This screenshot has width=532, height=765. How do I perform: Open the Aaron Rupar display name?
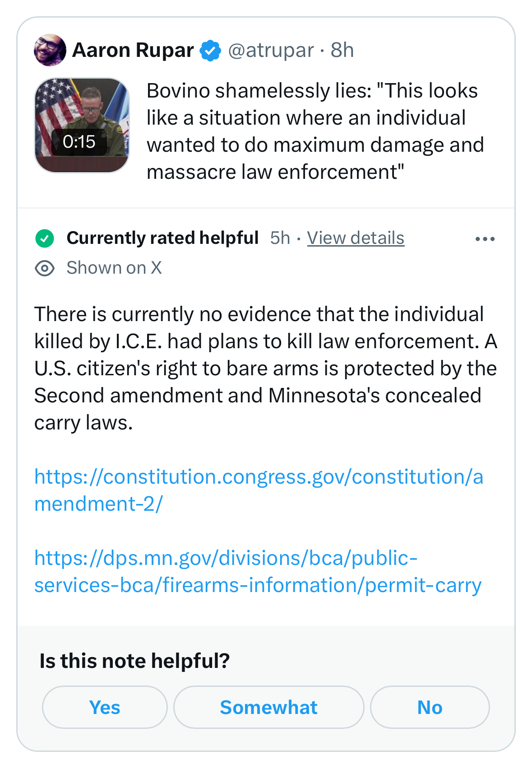(x=133, y=50)
